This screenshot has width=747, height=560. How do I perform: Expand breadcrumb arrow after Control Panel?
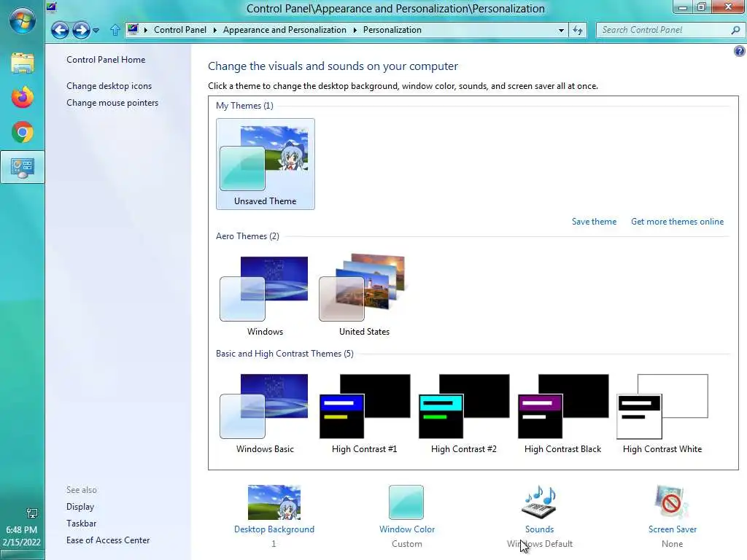pyautogui.click(x=215, y=30)
